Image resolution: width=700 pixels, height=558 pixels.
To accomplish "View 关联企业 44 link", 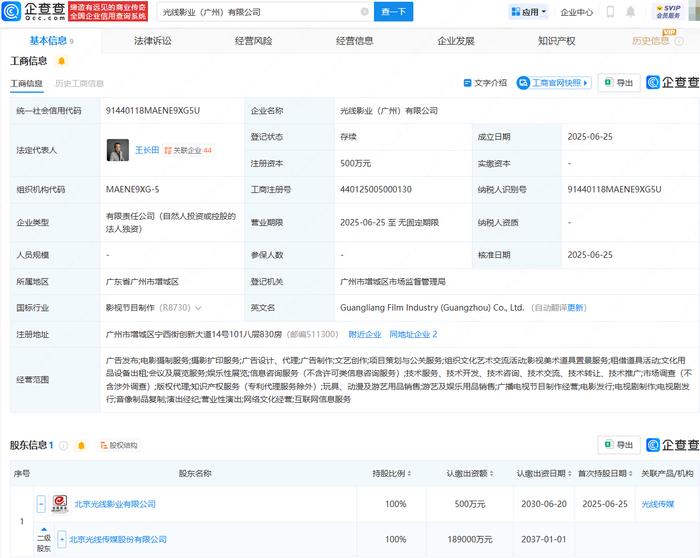I will (x=188, y=150).
